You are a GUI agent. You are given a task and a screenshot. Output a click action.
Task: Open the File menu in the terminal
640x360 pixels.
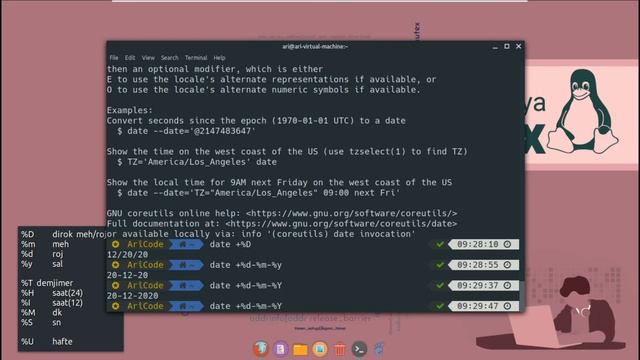pos(114,58)
